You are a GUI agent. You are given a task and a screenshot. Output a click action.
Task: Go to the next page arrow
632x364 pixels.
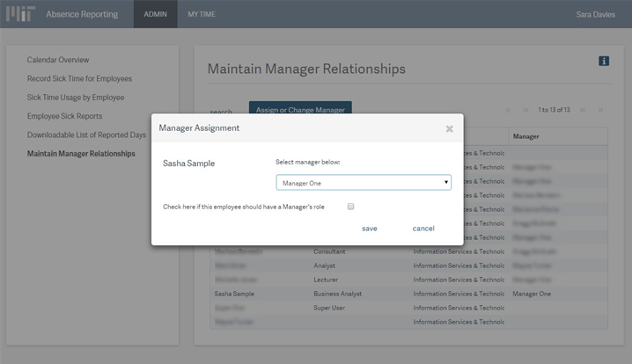point(584,110)
